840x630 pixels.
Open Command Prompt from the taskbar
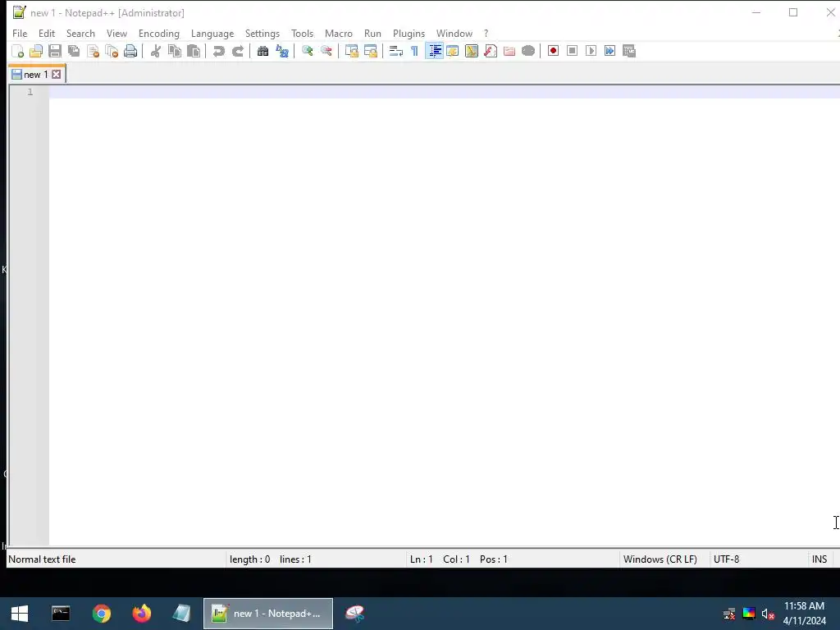click(x=61, y=614)
